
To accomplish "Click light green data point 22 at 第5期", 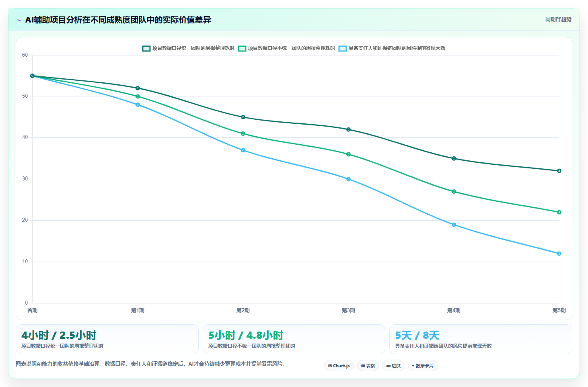I will [x=559, y=212].
